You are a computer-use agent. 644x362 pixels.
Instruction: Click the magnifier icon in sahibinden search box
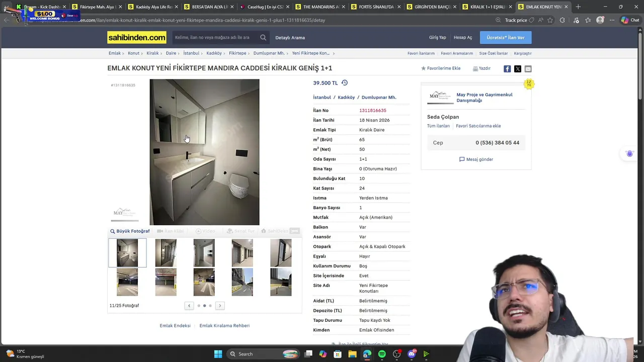pyautogui.click(x=263, y=37)
